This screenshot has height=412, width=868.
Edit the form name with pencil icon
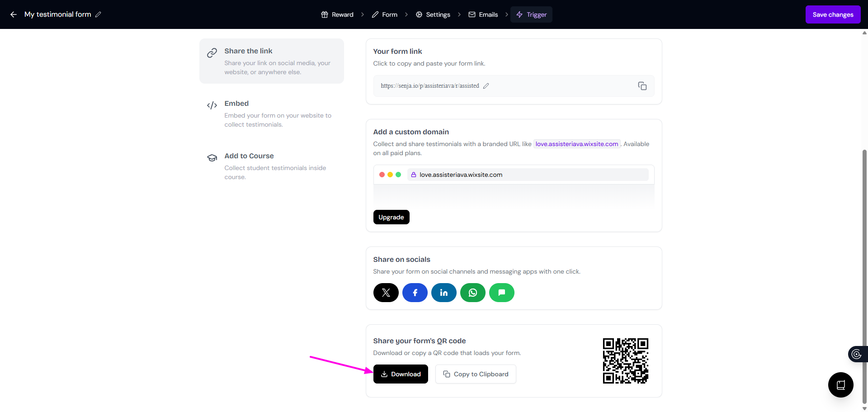click(98, 14)
